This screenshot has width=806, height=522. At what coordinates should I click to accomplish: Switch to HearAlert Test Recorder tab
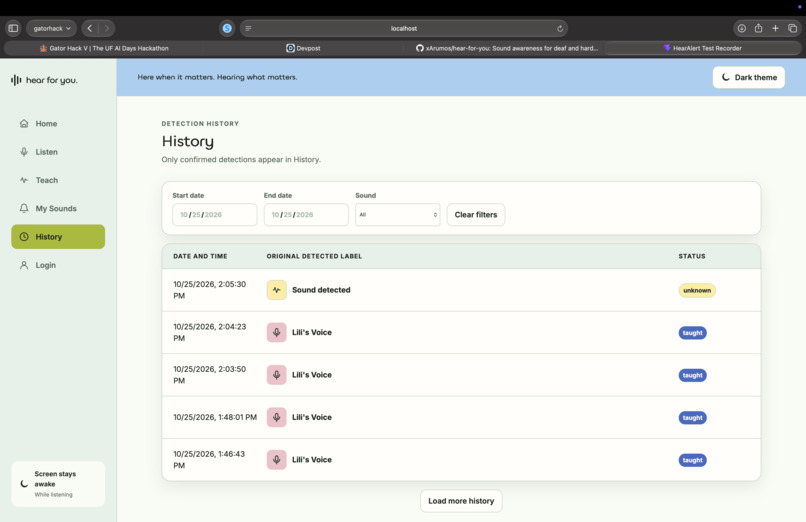click(703, 48)
